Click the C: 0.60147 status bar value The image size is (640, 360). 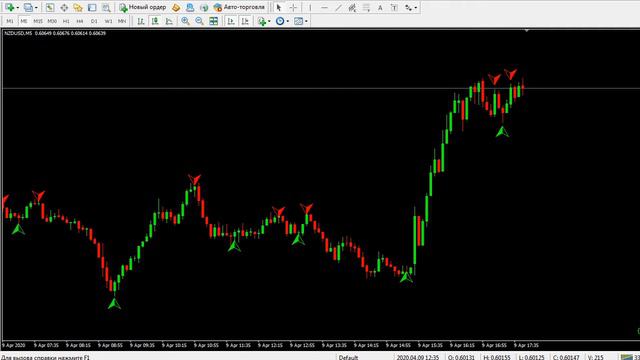(x=566, y=357)
